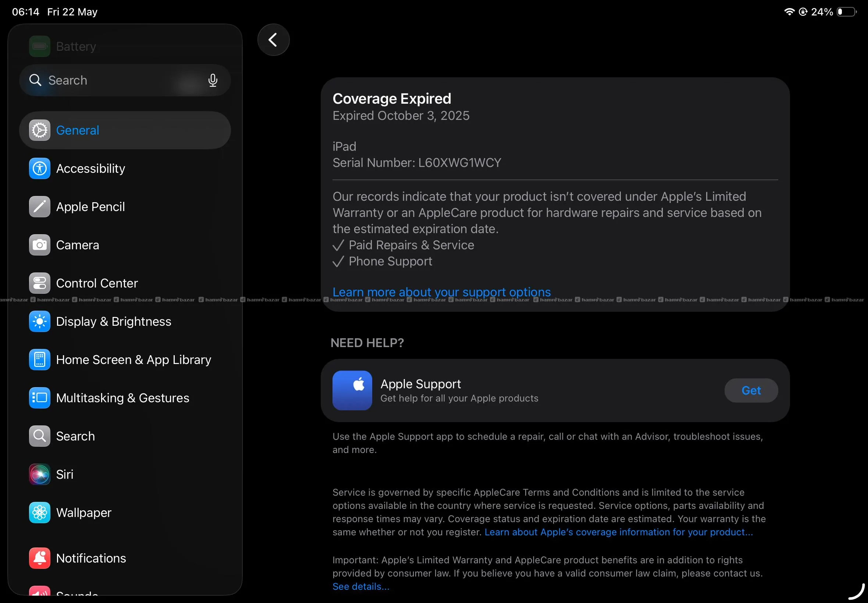Tap the Wi-Fi status icon
This screenshot has height=603, width=868.
click(789, 12)
